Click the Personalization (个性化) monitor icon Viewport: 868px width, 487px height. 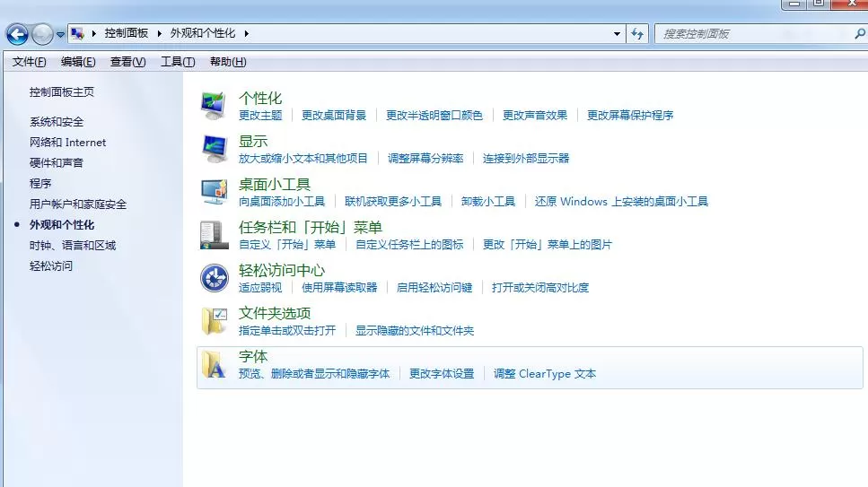coord(214,106)
